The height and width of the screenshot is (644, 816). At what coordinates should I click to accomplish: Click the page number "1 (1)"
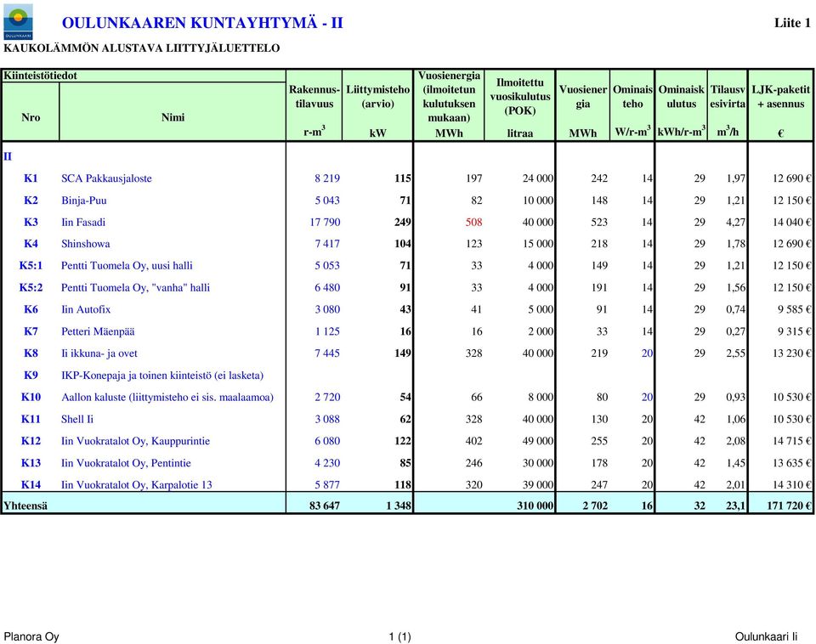point(399,636)
